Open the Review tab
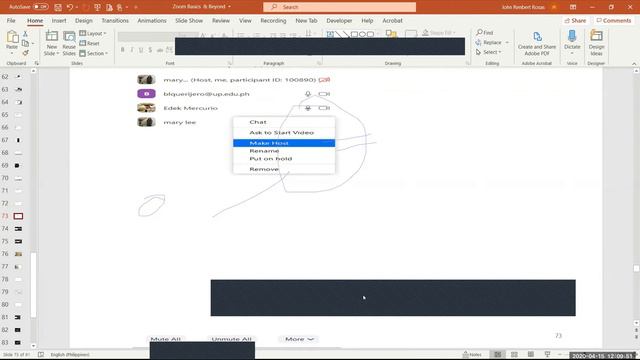This screenshot has width=640, height=360. [221, 20]
